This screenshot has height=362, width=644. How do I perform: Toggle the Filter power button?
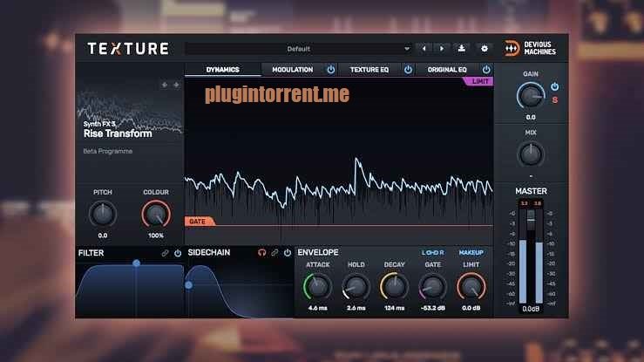pos(178,253)
